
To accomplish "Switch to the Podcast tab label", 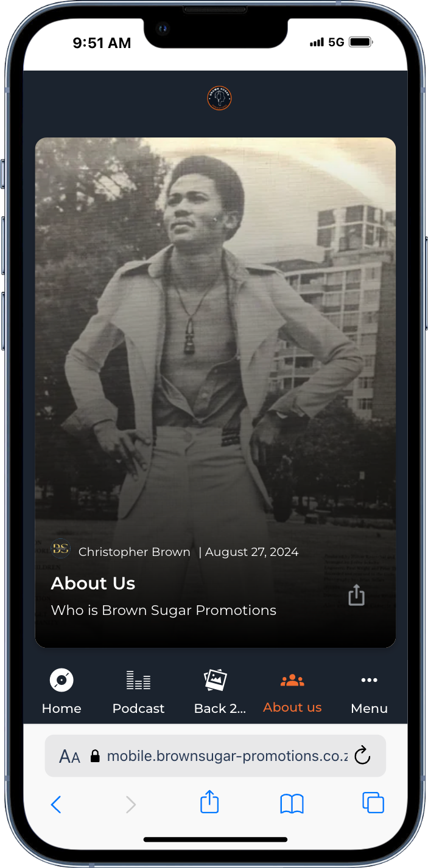I will point(138,709).
